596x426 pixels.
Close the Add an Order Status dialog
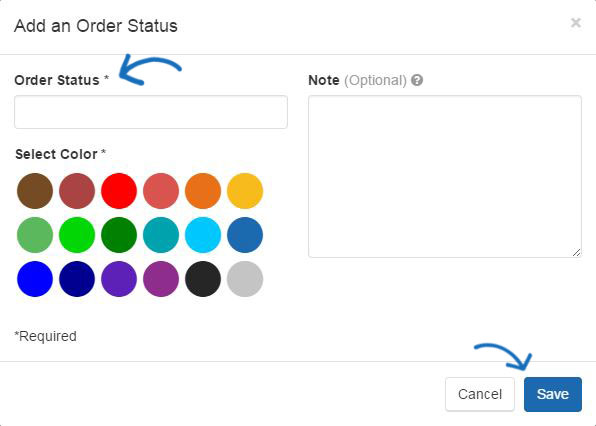(576, 23)
